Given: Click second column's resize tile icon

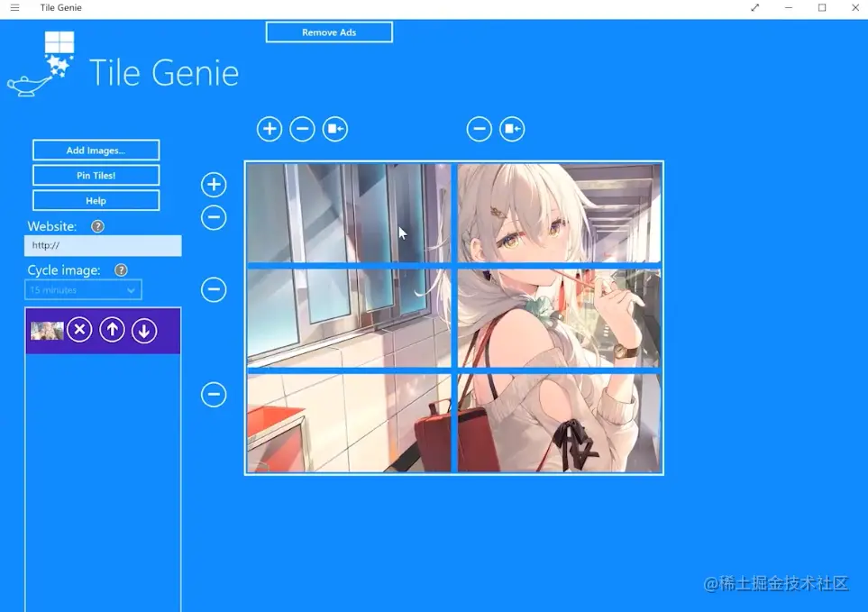Looking at the screenshot, I should [x=512, y=129].
